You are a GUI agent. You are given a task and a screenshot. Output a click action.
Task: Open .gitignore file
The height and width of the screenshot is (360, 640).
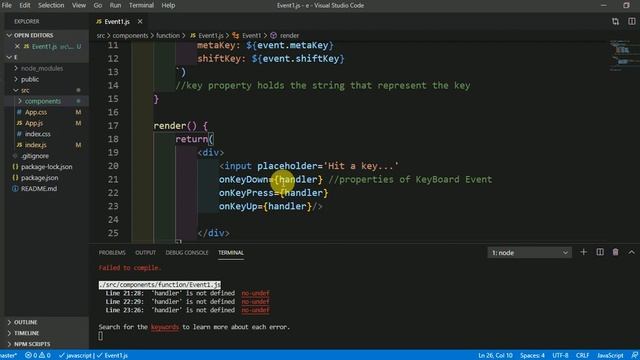35,156
